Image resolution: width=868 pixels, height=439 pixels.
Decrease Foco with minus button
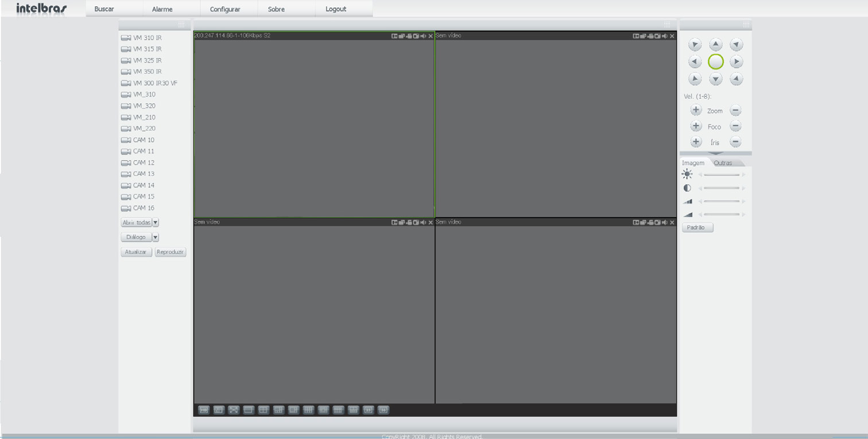(x=735, y=126)
